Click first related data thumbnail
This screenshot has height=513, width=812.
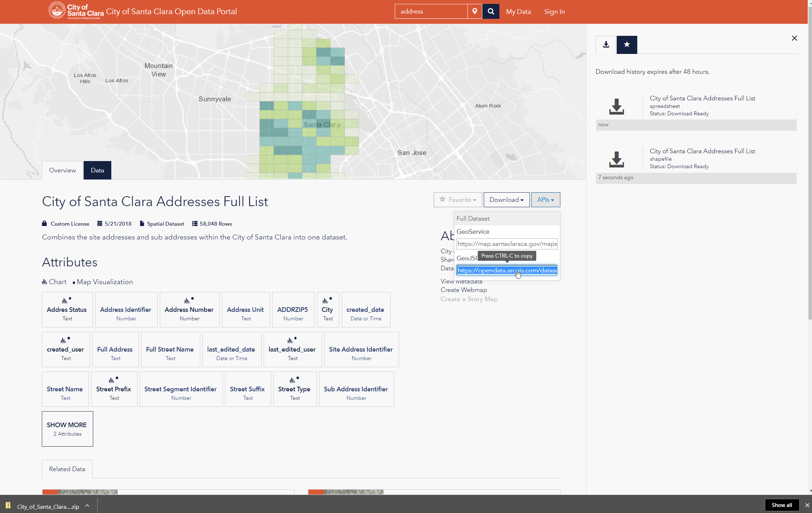80,492
